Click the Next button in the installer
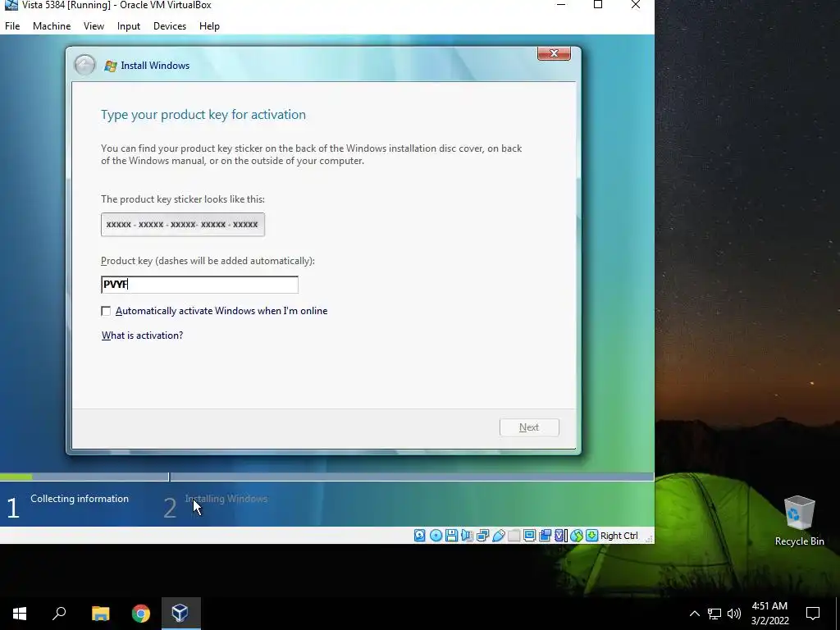The width and height of the screenshot is (840, 630). pos(529,427)
